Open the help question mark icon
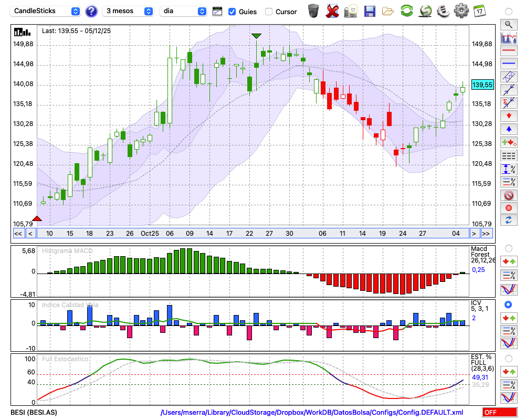This screenshot has height=420, width=525. tap(91, 11)
